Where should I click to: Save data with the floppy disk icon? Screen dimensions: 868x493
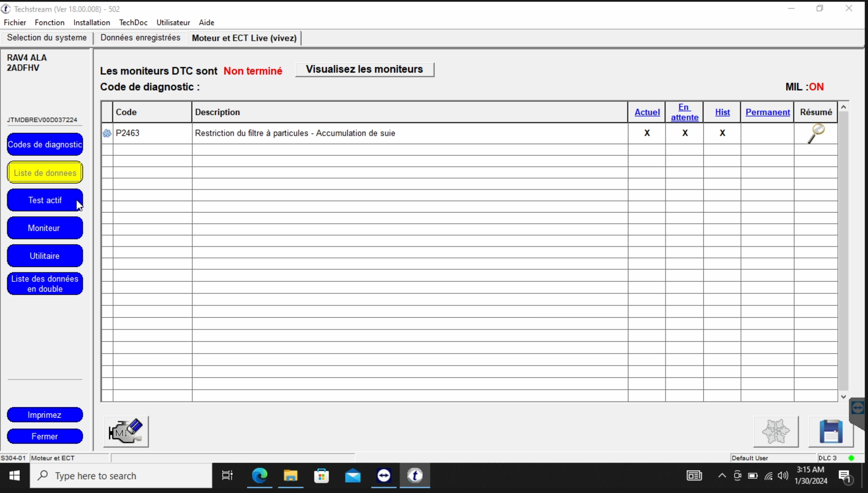831,432
